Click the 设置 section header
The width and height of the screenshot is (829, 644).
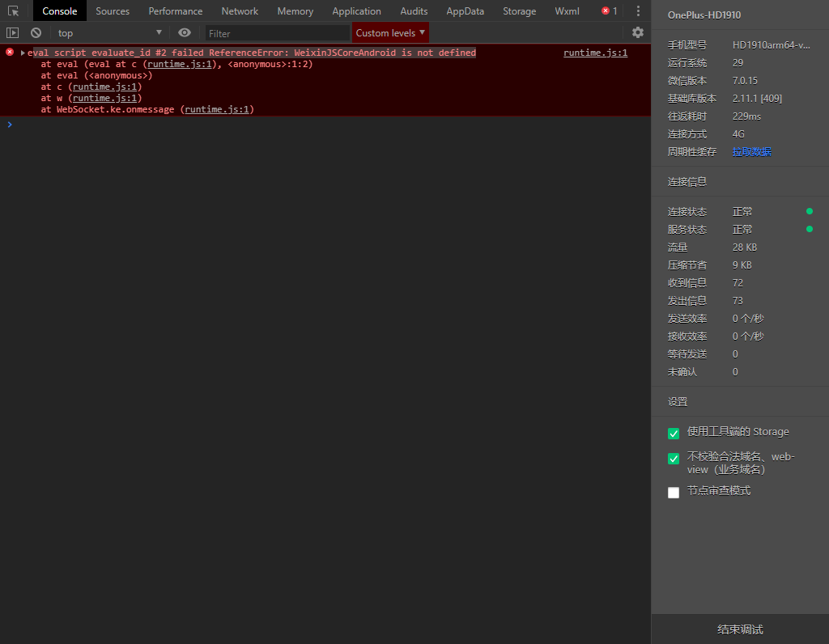pos(678,402)
